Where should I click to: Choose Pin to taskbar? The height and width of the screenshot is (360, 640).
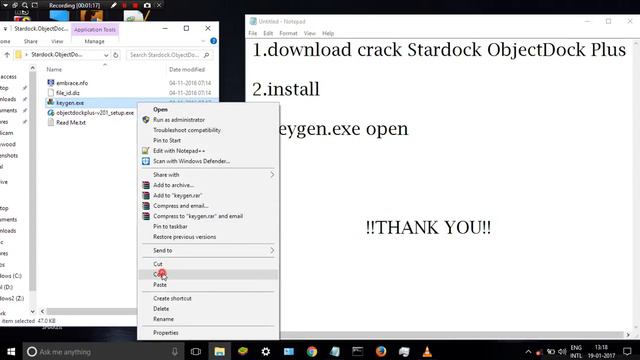click(x=170, y=226)
